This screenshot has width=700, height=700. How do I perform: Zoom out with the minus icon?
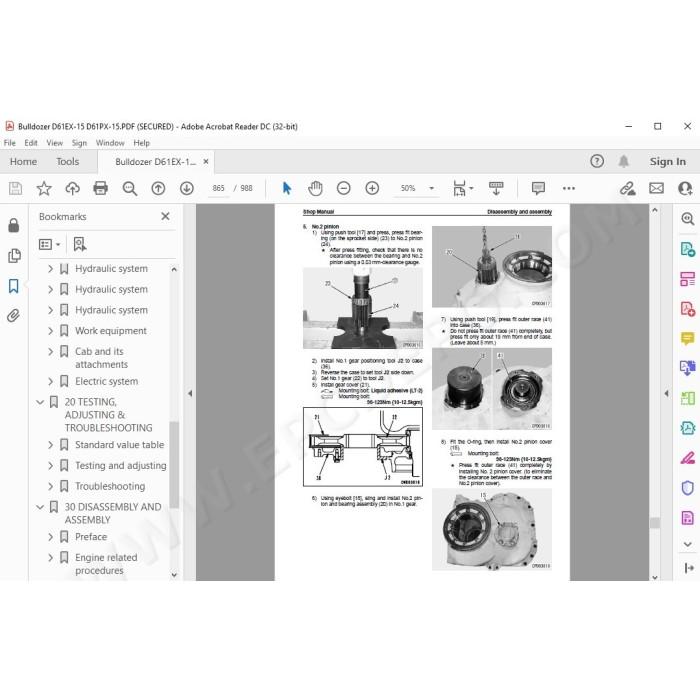[x=344, y=188]
